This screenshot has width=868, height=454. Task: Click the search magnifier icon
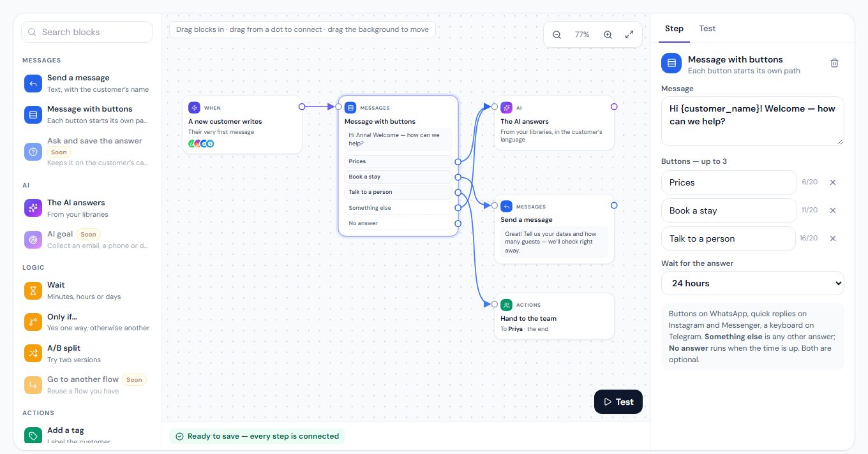(32, 32)
